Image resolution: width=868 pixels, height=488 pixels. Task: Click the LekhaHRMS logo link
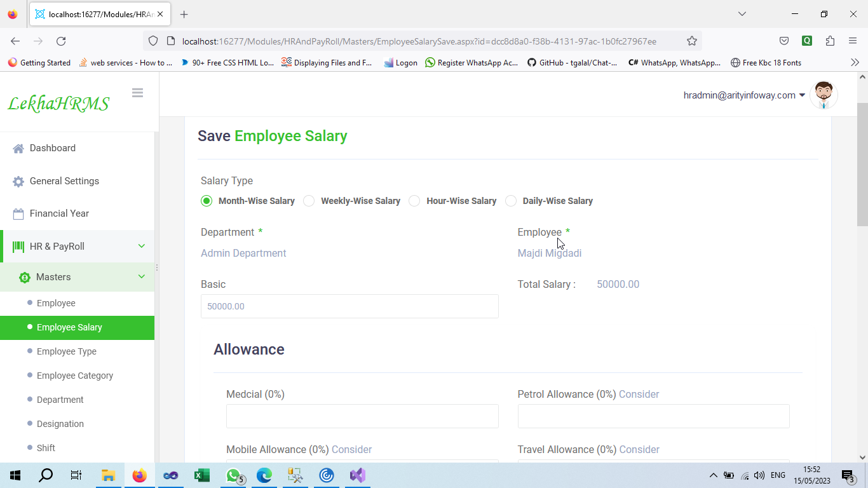pos(58,103)
